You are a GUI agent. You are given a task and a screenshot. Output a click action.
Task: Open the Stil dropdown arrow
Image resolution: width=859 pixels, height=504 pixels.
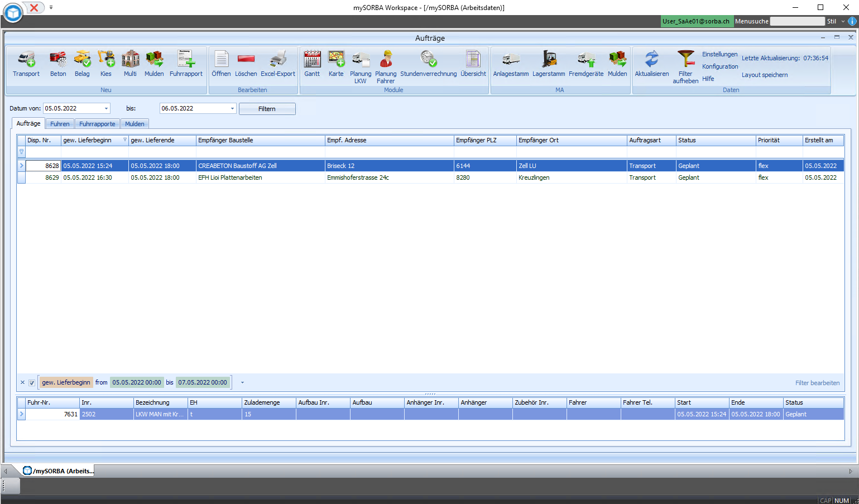pyautogui.click(x=843, y=21)
